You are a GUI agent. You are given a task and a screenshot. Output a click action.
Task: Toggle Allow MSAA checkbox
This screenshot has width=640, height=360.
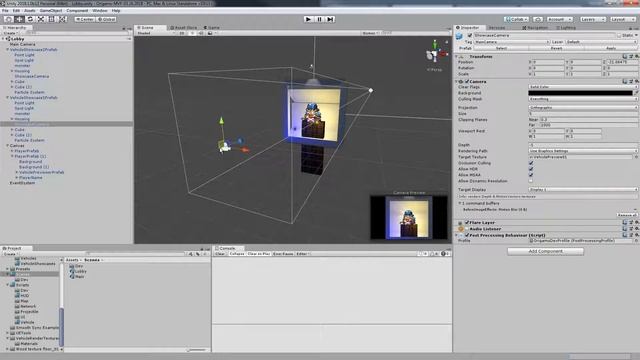click(531, 175)
